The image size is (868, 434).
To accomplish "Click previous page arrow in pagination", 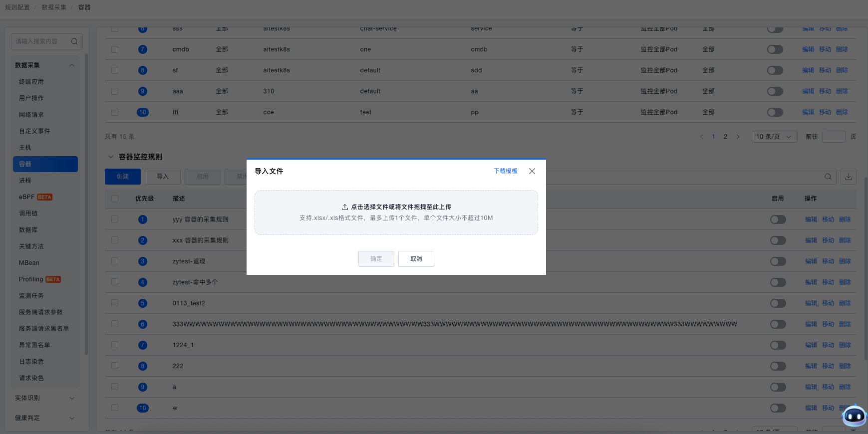I will click(701, 137).
